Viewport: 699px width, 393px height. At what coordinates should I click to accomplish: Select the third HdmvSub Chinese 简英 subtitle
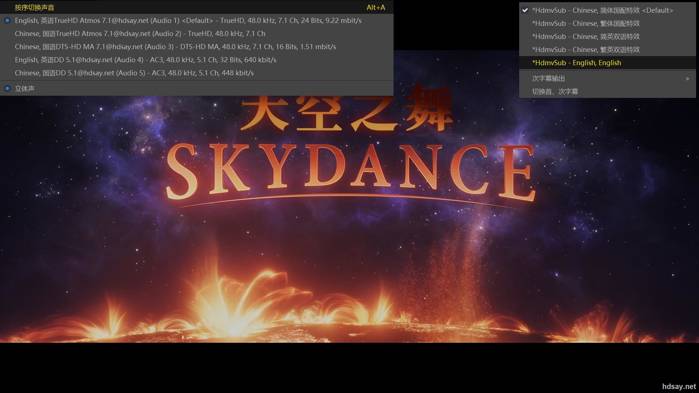607,36
